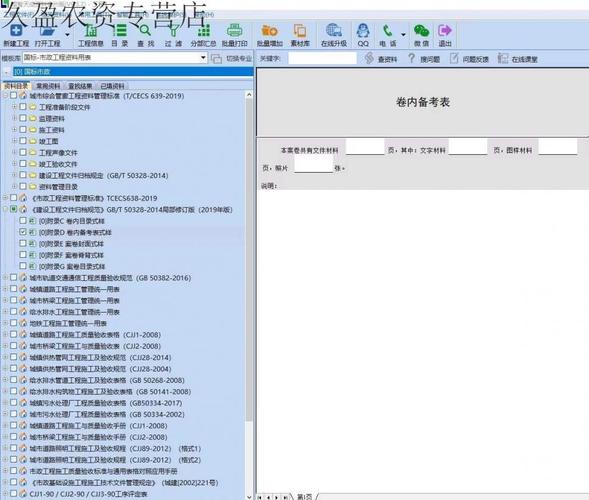
Task: Expand the TCECS638-2019 standard node
Action: click(5, 198)
